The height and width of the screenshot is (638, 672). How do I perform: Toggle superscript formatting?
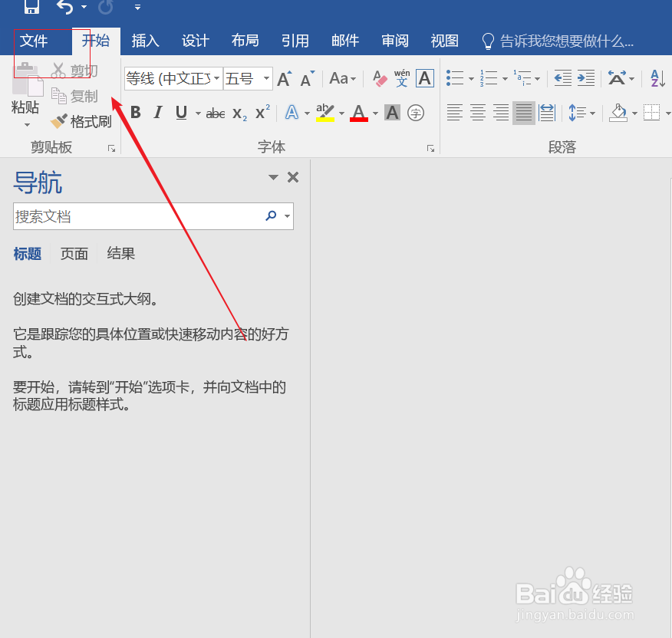(262, 113)
